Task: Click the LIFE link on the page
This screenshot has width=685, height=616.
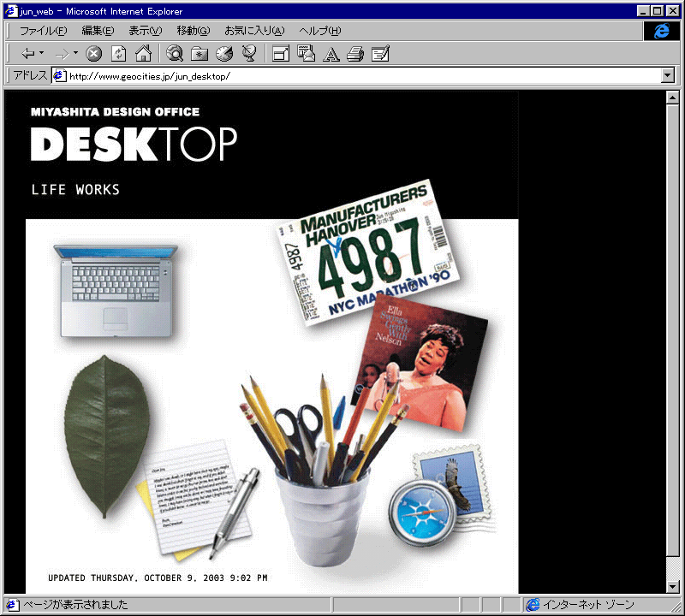Action: point(49,189)
